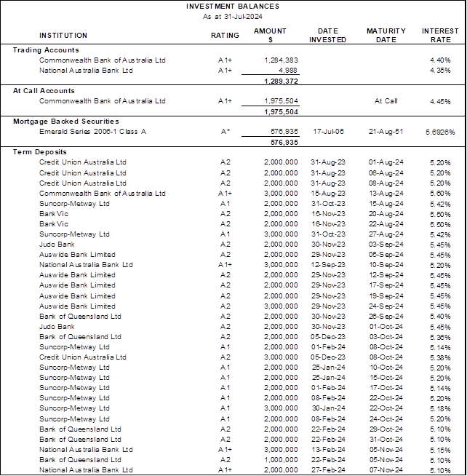Select Auswide Bank Limited maturing 12-Sep-24

tap(77, 275)
